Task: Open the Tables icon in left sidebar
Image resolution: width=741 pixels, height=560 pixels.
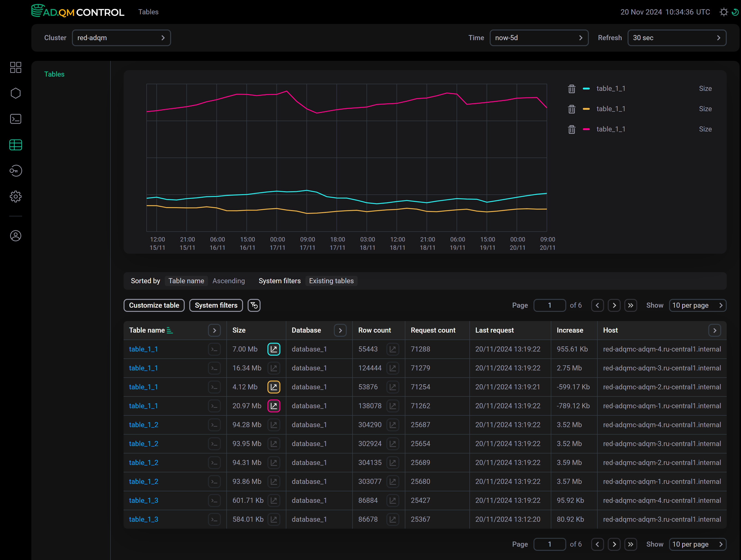Action: point(15,145)
